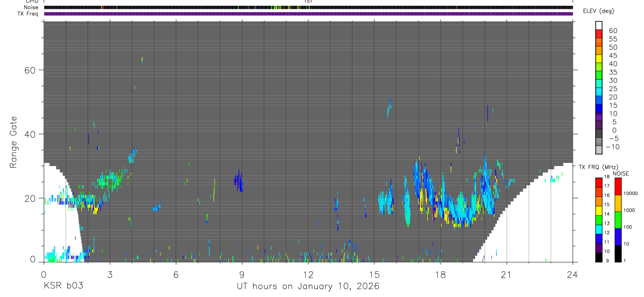Click the black 9 MHz TX frequency swatch

pos(599,257)
